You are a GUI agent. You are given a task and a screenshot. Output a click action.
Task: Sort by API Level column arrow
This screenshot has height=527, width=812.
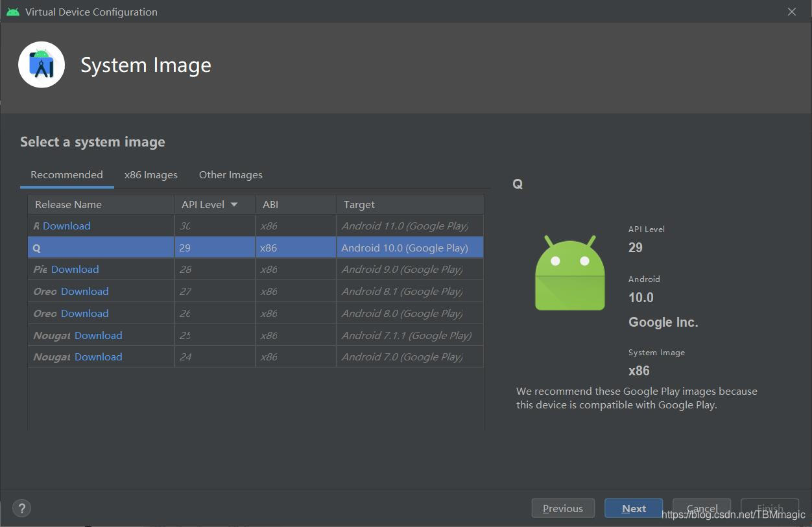click(x=234, y=204)
